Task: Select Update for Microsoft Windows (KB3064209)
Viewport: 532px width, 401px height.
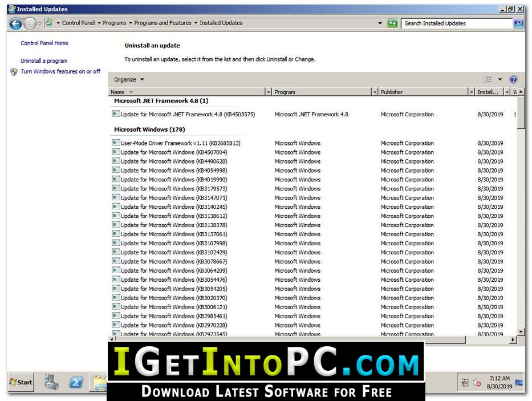Action: click(x=174, y=270)
